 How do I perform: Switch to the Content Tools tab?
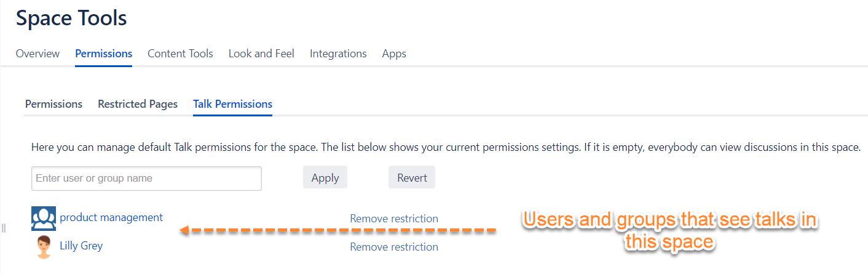[x=180, y=54]
